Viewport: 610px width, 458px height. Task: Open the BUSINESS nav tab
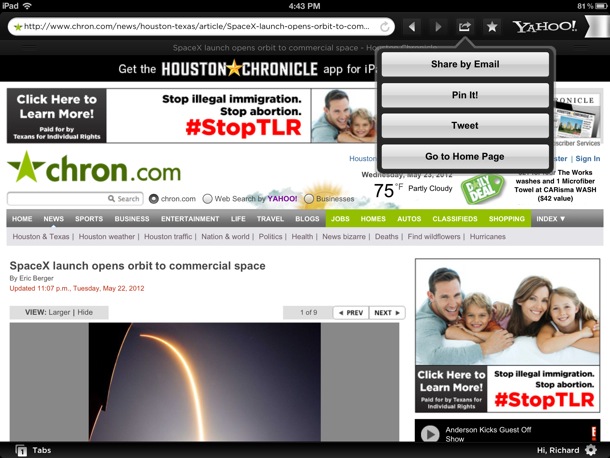pos(132,219)
